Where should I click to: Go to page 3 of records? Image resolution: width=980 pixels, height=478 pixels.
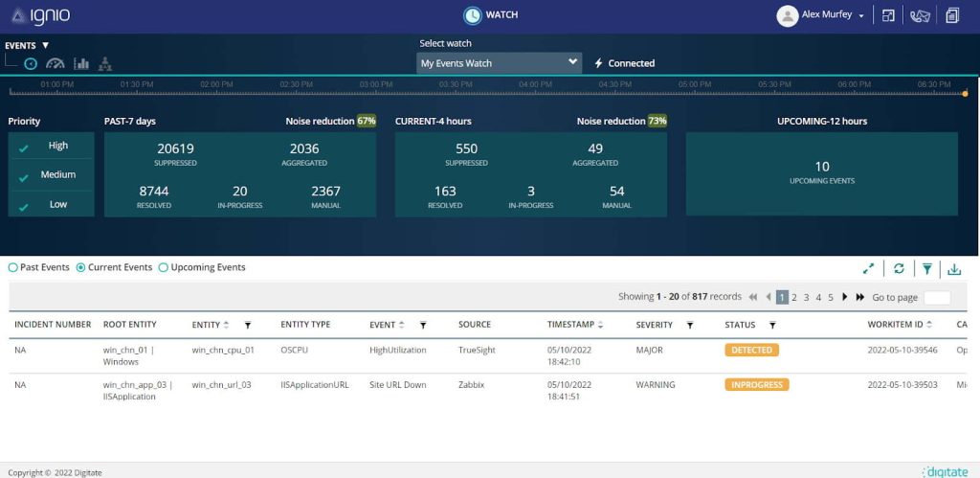(806, 298)
